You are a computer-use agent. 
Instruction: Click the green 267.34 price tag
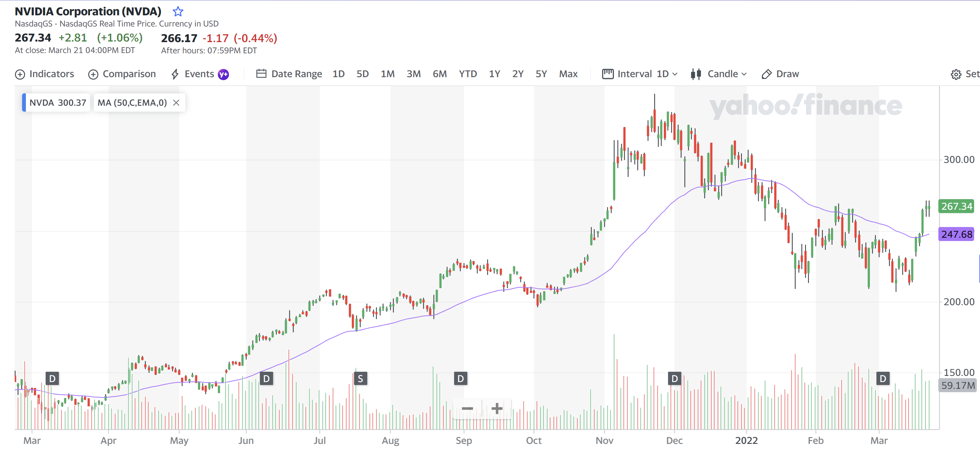956,206
